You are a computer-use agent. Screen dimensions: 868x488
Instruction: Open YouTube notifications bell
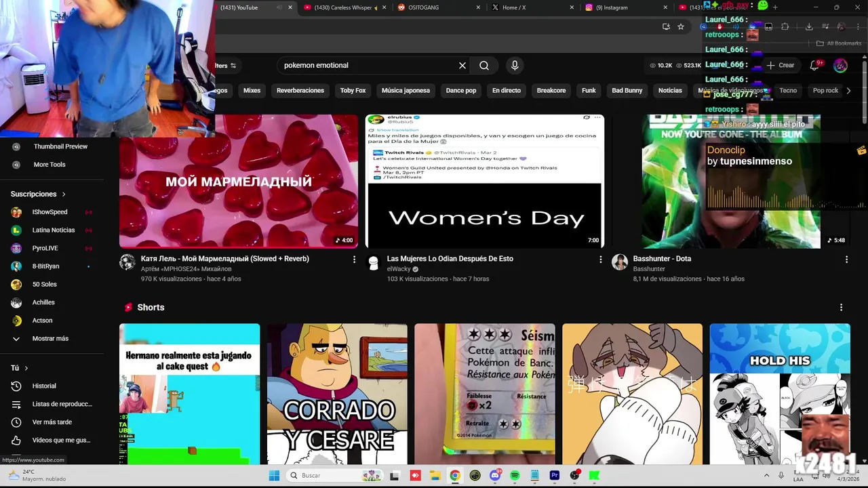[814, 66]
